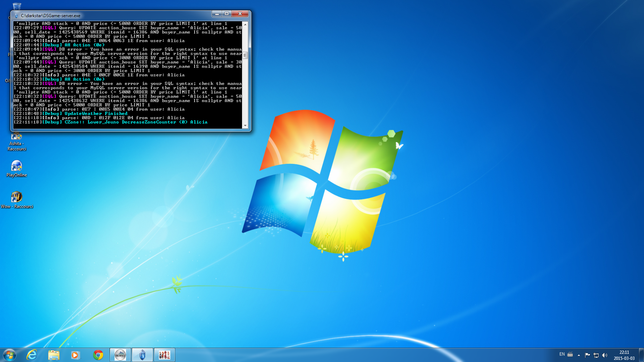Viewport: 644px width, 362px height.
Task: Switch to the taskbar window with characters icon
Action: click(x=164, y=355)
